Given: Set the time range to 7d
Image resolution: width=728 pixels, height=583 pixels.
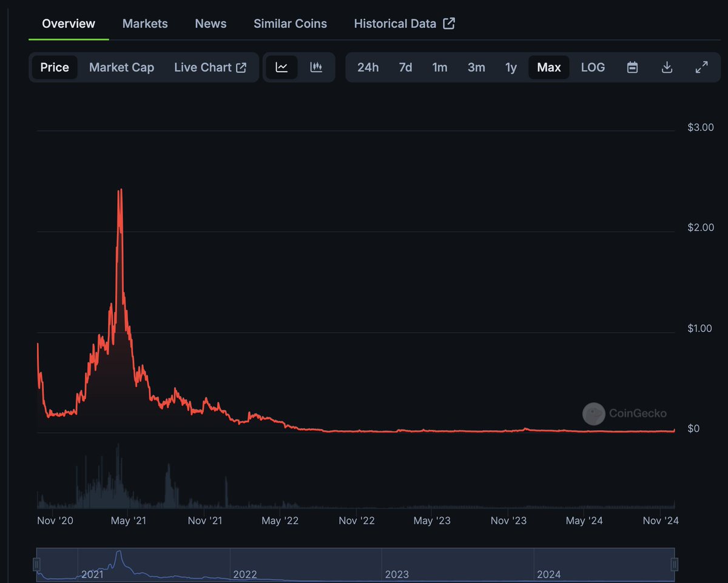Looking at the screenshot, I should pyautogui.click(x=405, y=67).
